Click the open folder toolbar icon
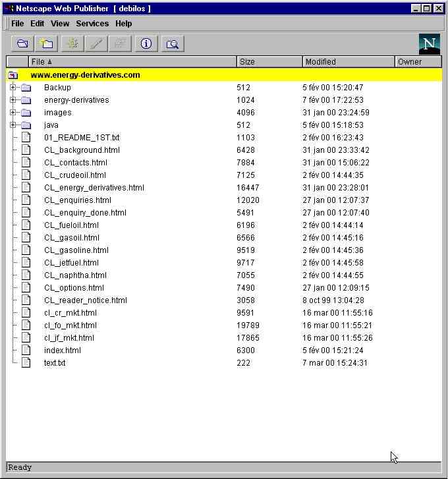 [x=22, y=43]
